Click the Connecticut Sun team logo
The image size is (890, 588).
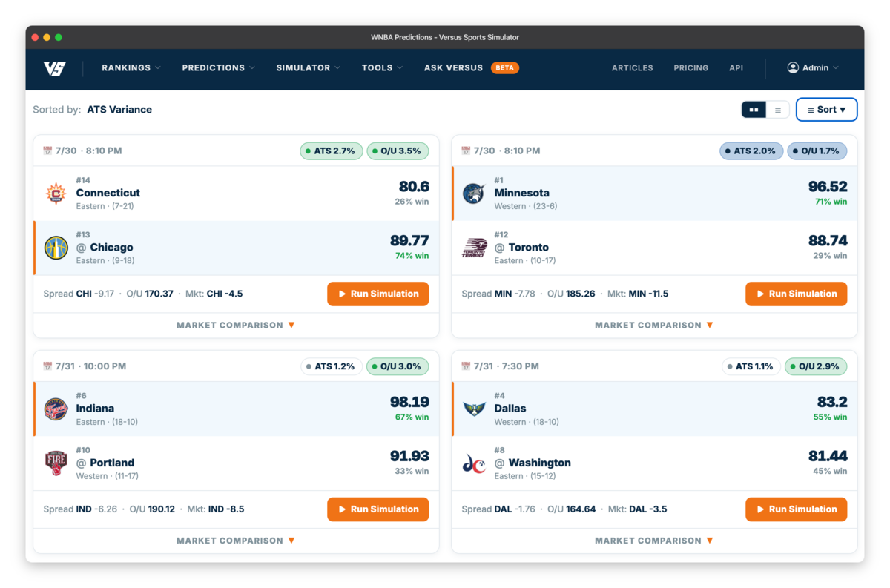pyautogui.click(x=56, y=194)
